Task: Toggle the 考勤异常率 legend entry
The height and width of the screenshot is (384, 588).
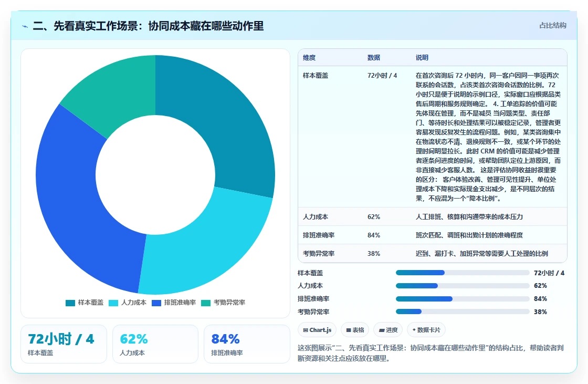Action: pyautogui.click(x=223, y=303)
